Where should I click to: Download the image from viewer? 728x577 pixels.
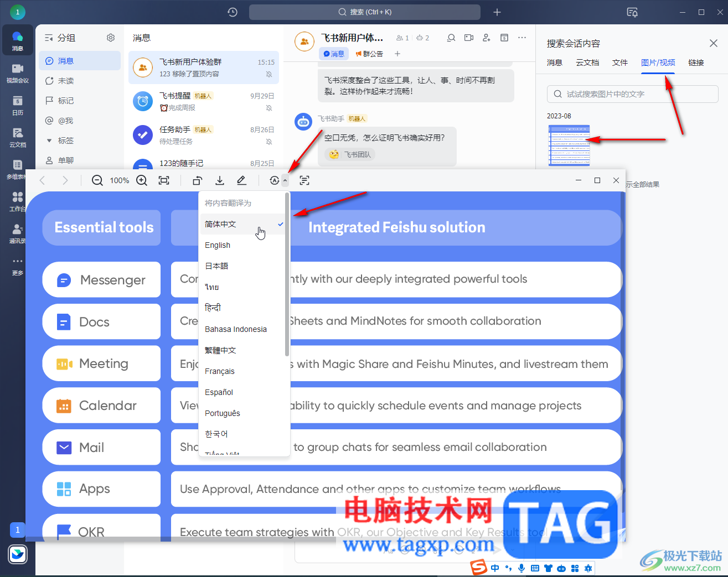(220, 180)
